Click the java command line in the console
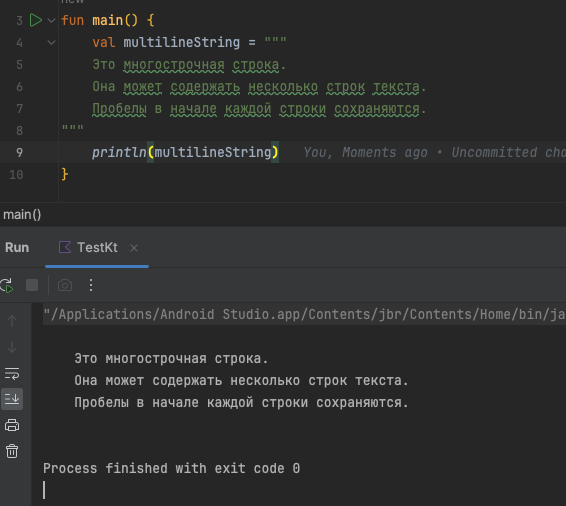 tap(304, 314)
